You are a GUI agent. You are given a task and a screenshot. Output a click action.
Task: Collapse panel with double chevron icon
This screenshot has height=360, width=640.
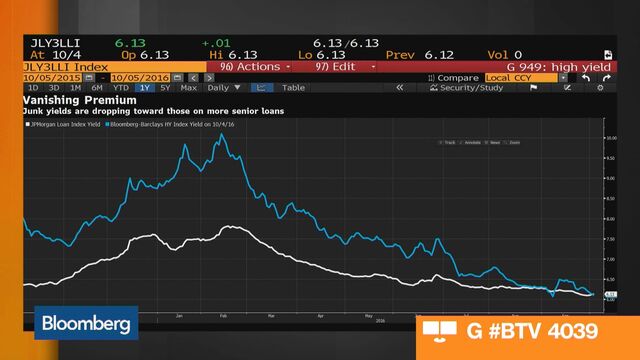coord(400,88)
